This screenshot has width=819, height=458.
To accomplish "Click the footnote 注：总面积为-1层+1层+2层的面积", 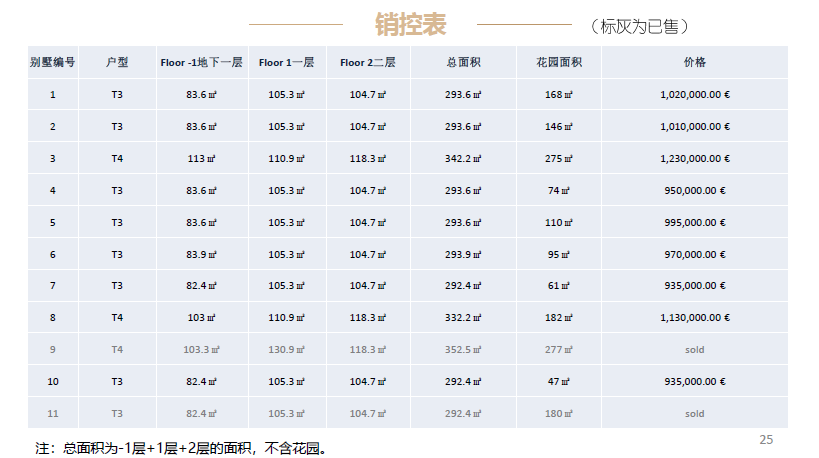I will [143, 448].
